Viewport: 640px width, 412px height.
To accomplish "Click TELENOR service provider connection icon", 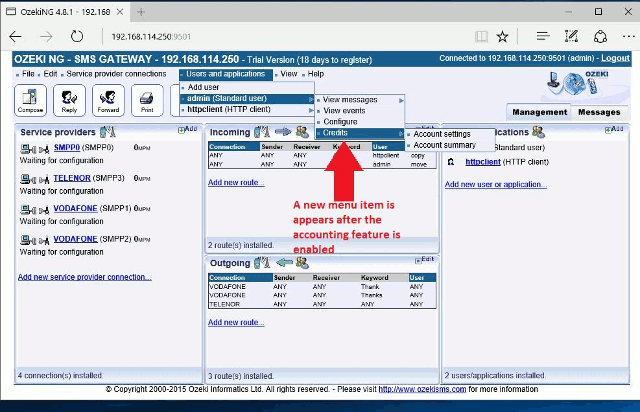I will [35, 179].
